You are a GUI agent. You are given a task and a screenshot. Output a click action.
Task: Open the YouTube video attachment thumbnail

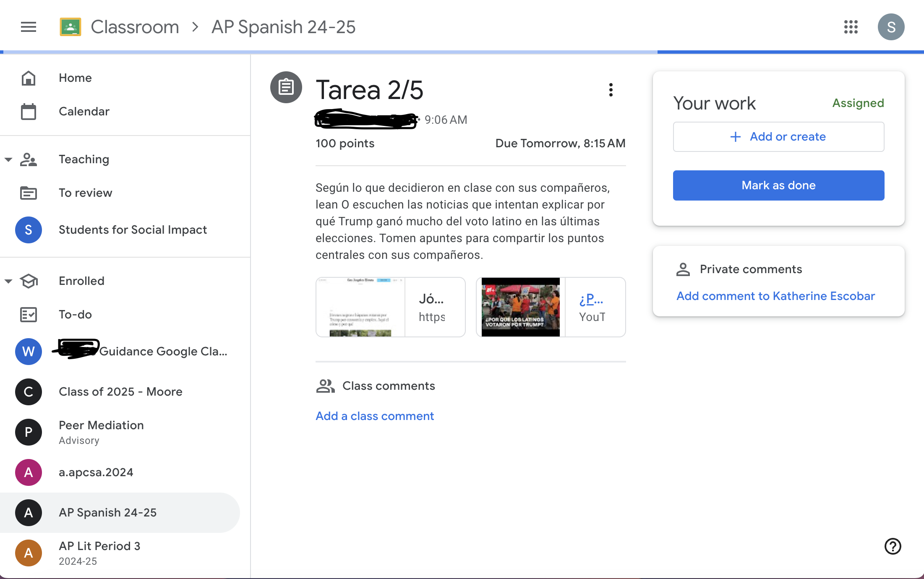pyautogui.click(x=520, y=307)
